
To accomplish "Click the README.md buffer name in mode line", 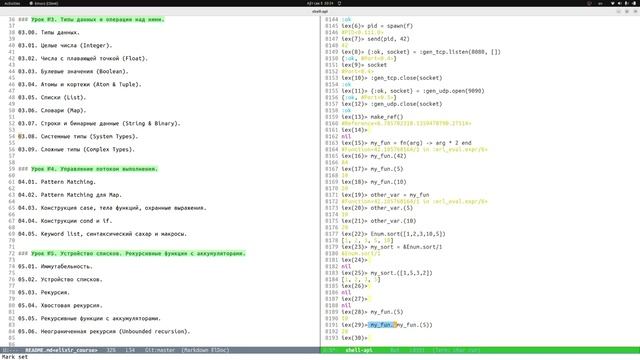I will [61, 350].
